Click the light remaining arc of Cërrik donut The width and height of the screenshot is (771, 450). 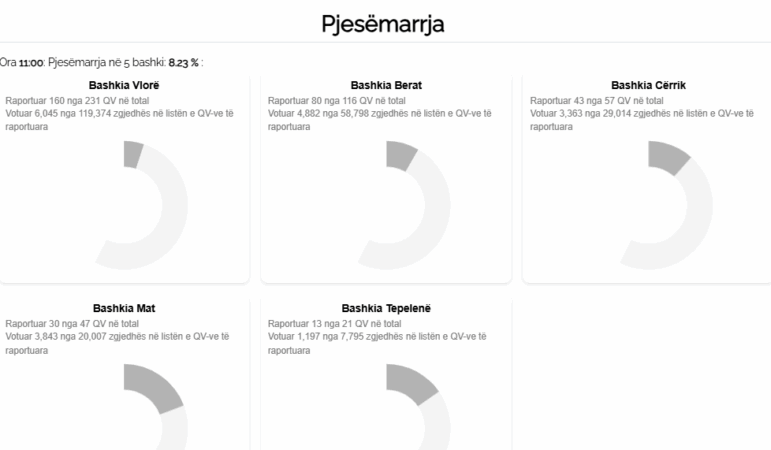pos(697,215)
